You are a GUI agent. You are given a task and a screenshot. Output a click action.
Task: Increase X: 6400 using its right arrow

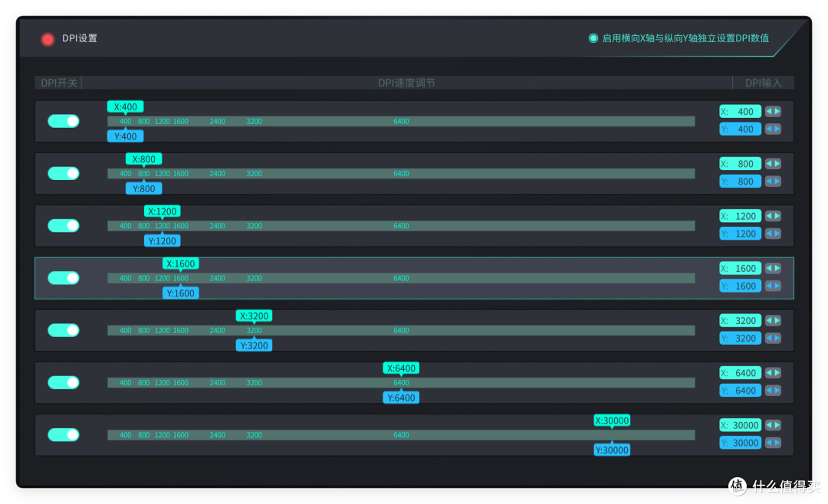pos(777,372)
